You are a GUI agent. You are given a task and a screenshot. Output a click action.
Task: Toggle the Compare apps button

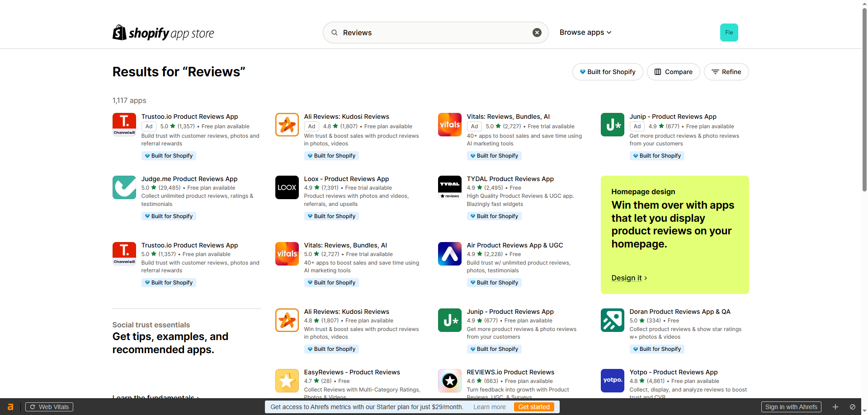(673, 72)
